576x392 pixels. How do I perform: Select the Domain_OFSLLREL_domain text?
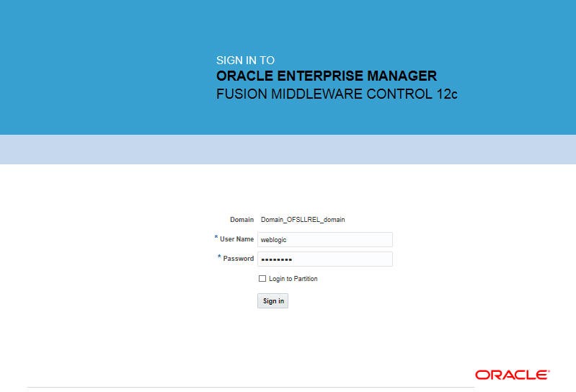point(303,220)
